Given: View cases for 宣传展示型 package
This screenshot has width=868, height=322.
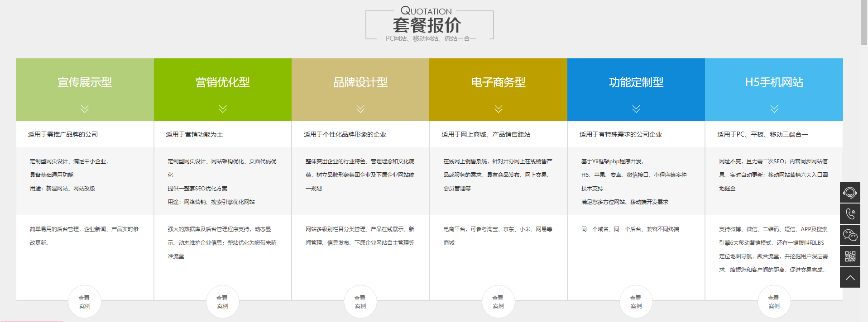Looking at the screenshot, I should (85, 302).
